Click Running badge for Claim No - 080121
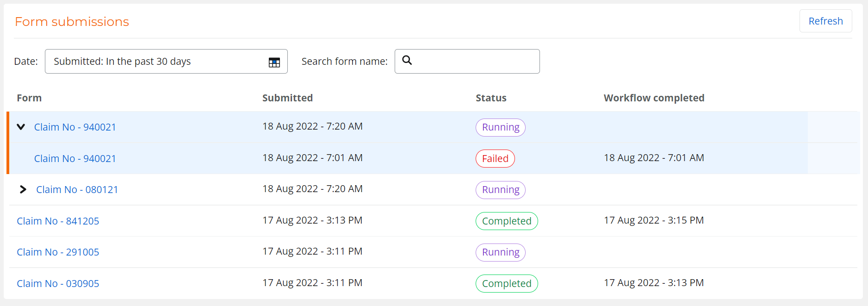This screenshot has height=306, width=868. (x=500, y=190)
